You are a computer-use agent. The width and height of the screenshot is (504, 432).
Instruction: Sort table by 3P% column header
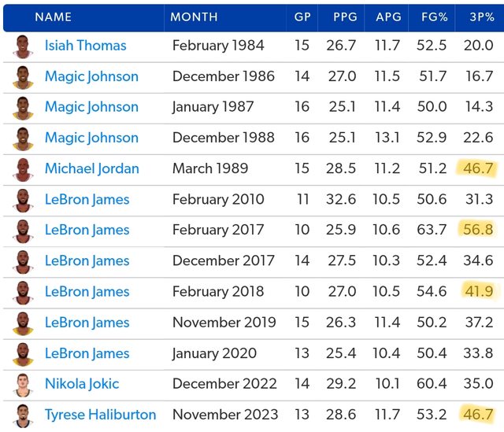(x=480, y=17)
